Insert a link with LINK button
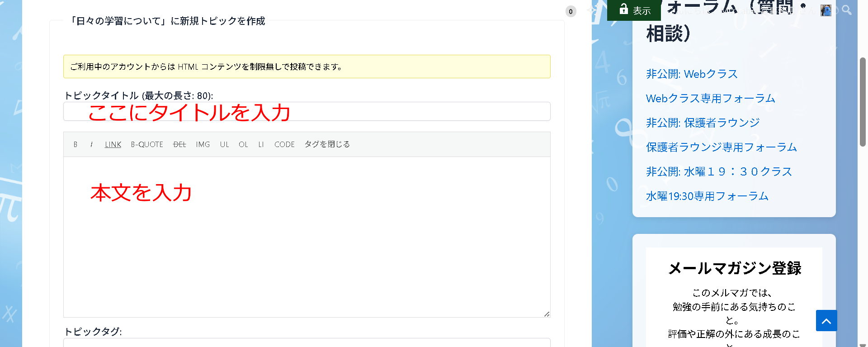Viewport: 868px width, 347px height. pyautogui.click(x=113, y=144)
